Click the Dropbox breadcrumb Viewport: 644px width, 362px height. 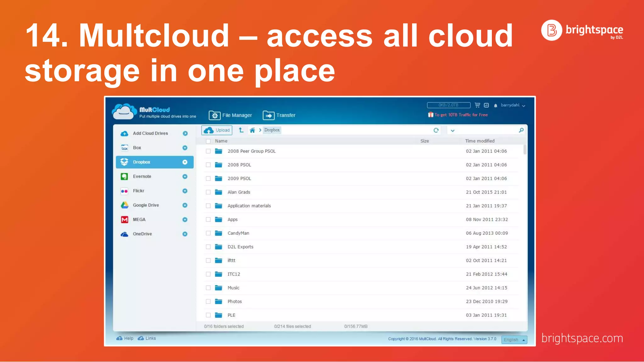(x=272, y=130)
